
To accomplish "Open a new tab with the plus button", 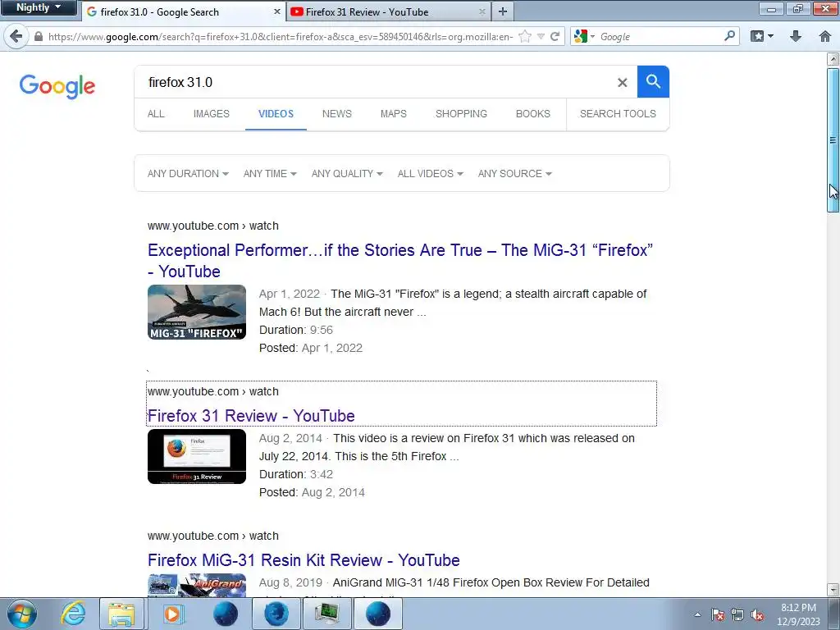I will (503, 11).
